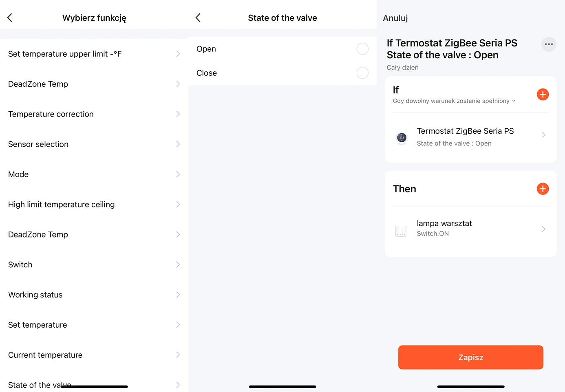The width and height of the screenshot is (565, 392).
Task: Tap the lampa warsztat switch icon
Action: 401,231
